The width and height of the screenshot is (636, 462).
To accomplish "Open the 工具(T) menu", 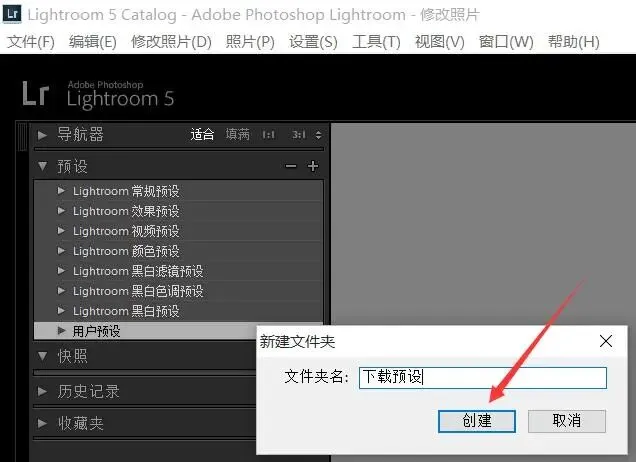I will (376, 41).
